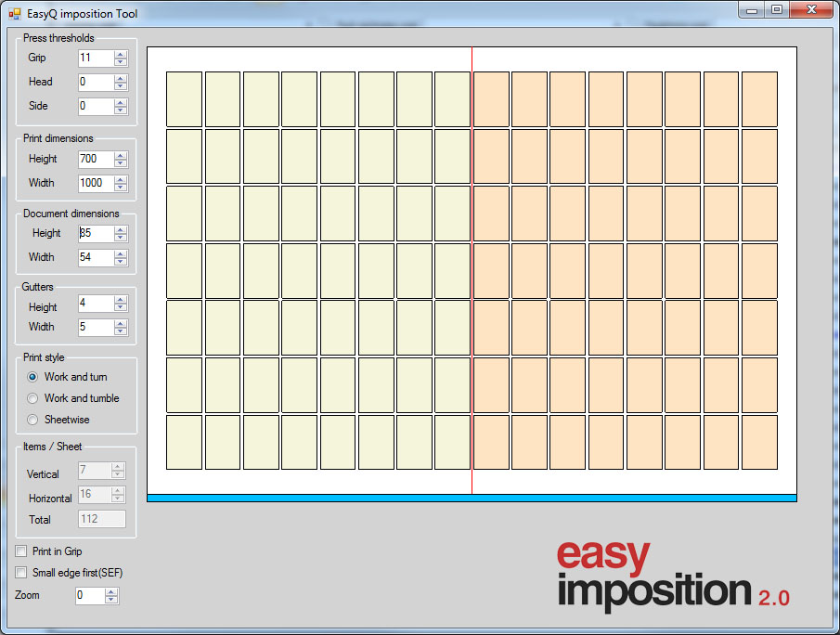Decrease Document dimensions Height

(121, 238)
